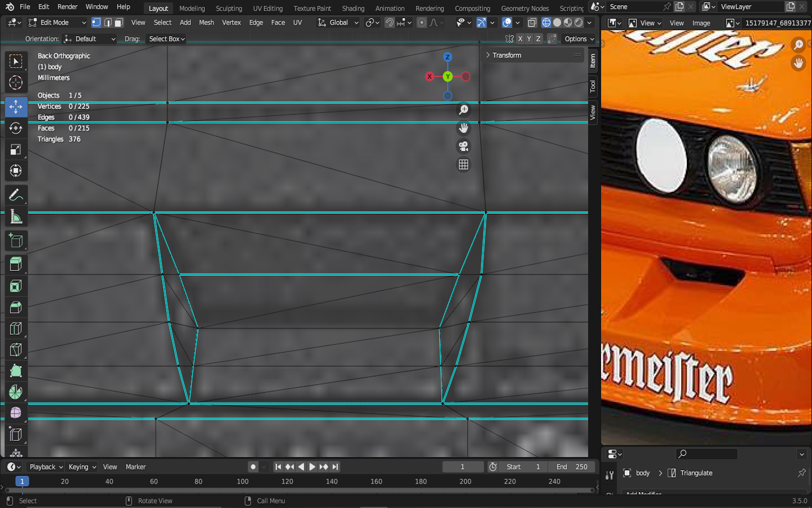
Task: Switch to the UV Editing workspace tab
Action: 267,8
